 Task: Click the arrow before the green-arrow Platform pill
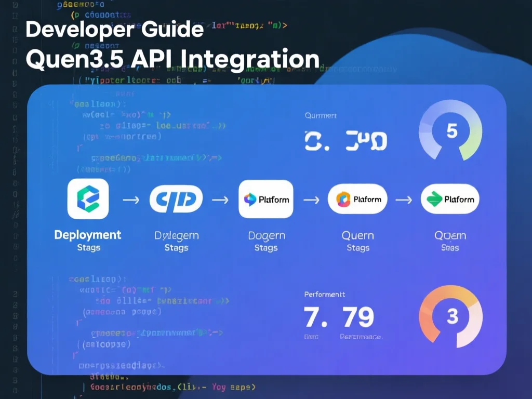[404, 199]
